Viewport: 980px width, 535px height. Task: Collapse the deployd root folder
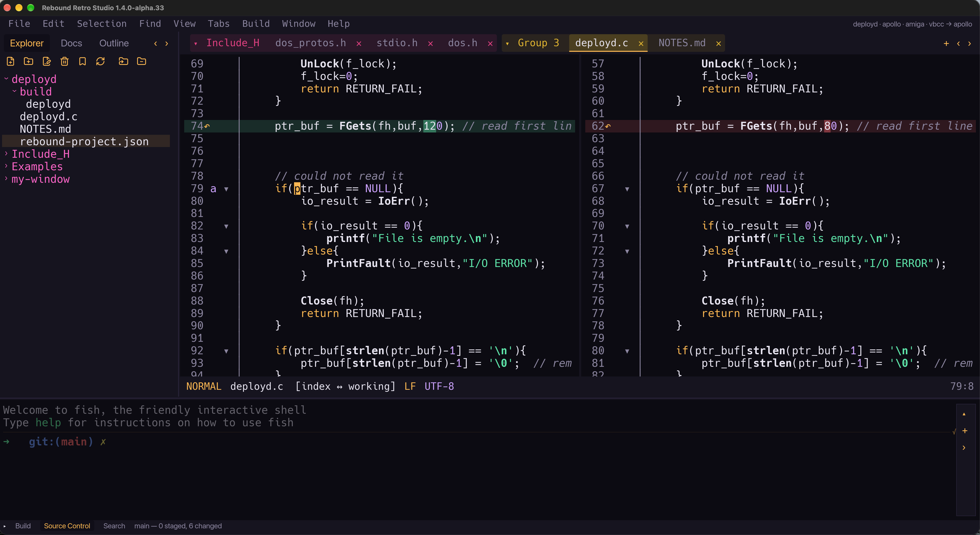(x=6, y=79)
